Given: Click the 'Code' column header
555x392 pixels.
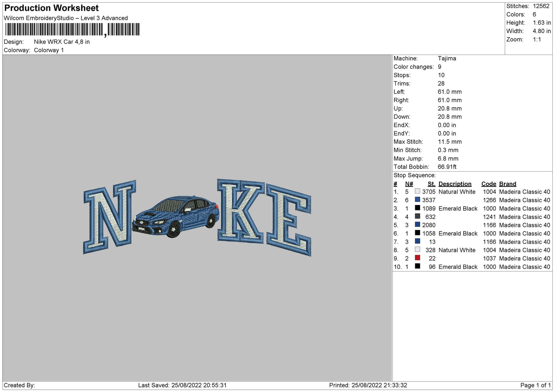Looking at the screenshot, I should tap(489, 184).
